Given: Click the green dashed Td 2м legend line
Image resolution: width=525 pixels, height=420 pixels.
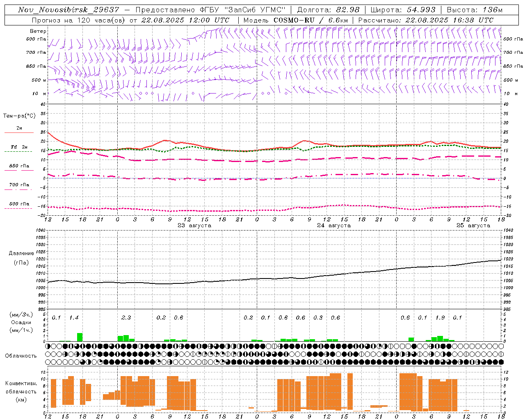Looking at the screenshot, I should tap(18, 151).
